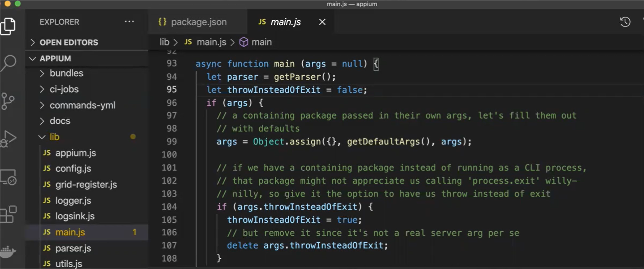The image size is (644, 269).
Task: Open the Extensions view
Action: click(9, 214)
